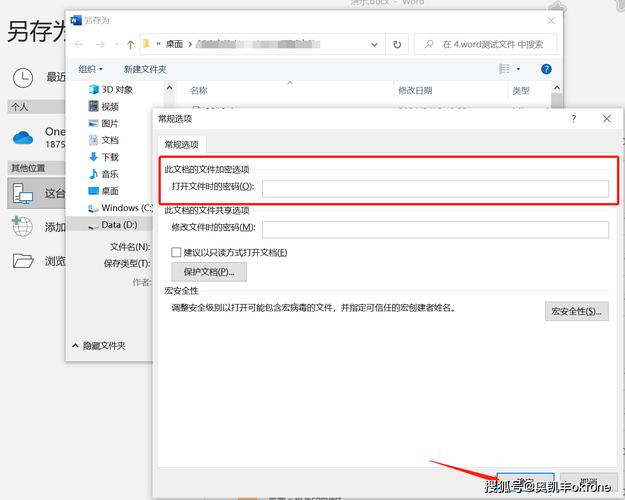Collapse folders with 隐藏文件夹
625x500 pixels.
(99, 346)
